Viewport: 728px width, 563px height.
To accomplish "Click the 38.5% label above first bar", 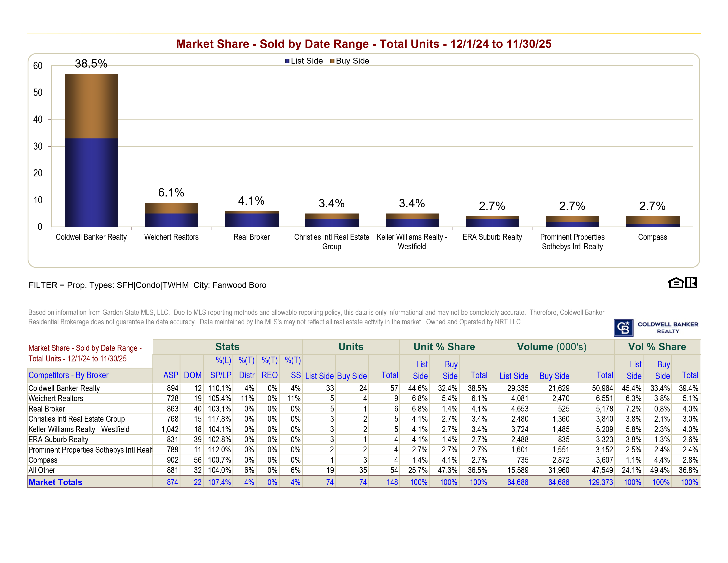I will 91,64.
